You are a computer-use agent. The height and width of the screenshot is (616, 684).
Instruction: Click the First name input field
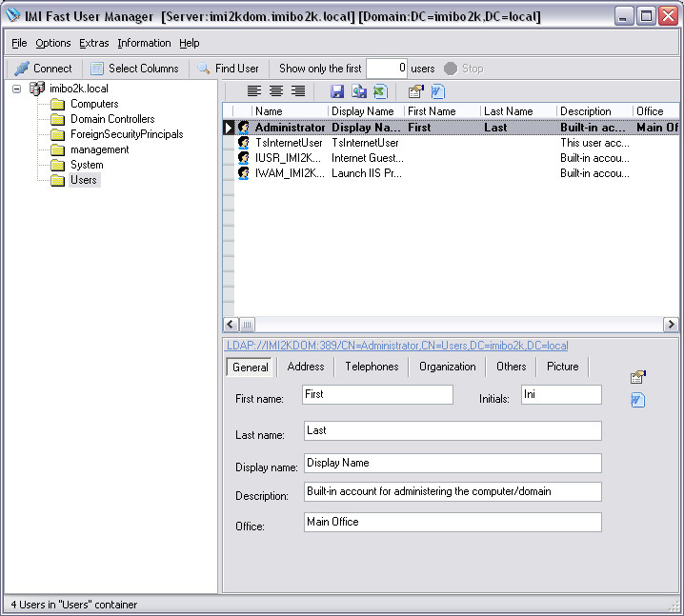(x=377, y=394)
